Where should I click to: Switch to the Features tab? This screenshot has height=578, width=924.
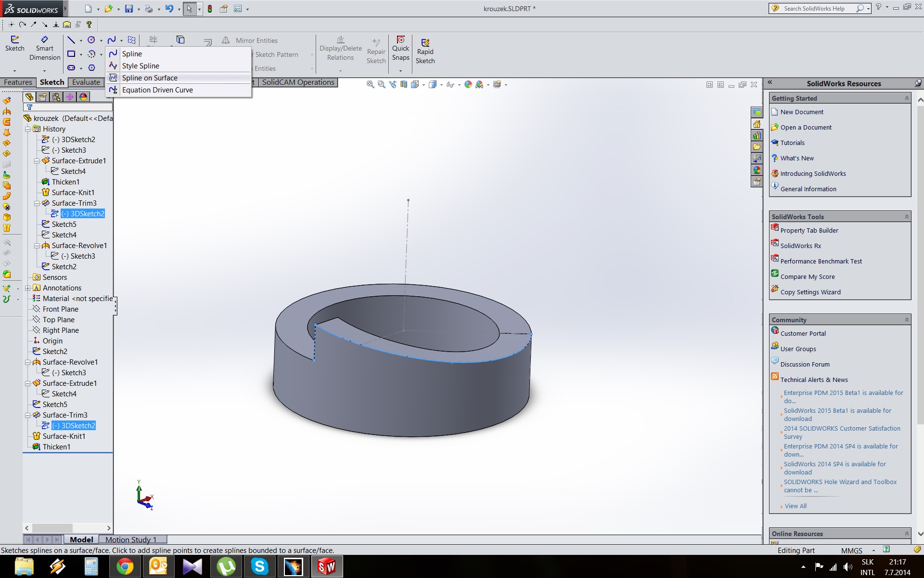coord(18,82)
